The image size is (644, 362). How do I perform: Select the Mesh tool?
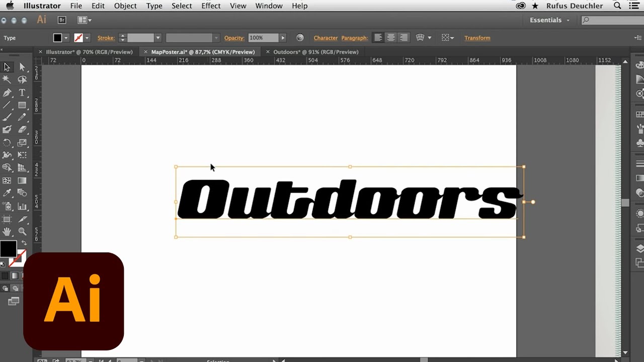click(7, 180)
